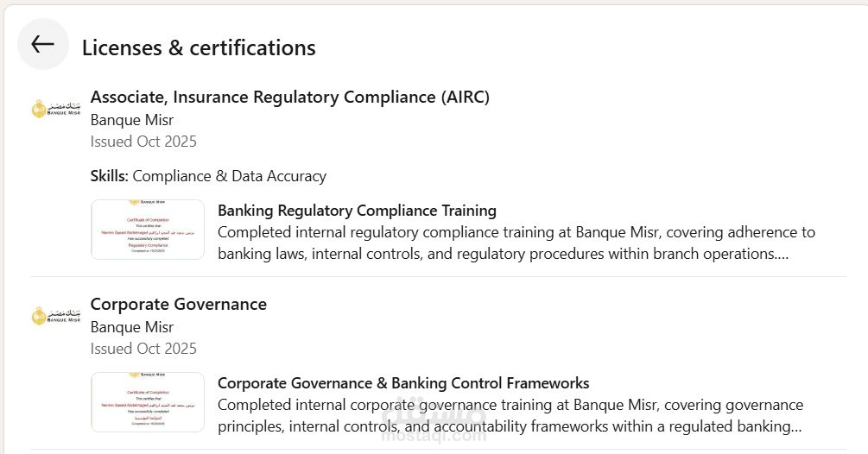Screen dimensions: 868x454
Task: Open the Corporate Governance certificate thumbnail image
Action: coord(148,402)
